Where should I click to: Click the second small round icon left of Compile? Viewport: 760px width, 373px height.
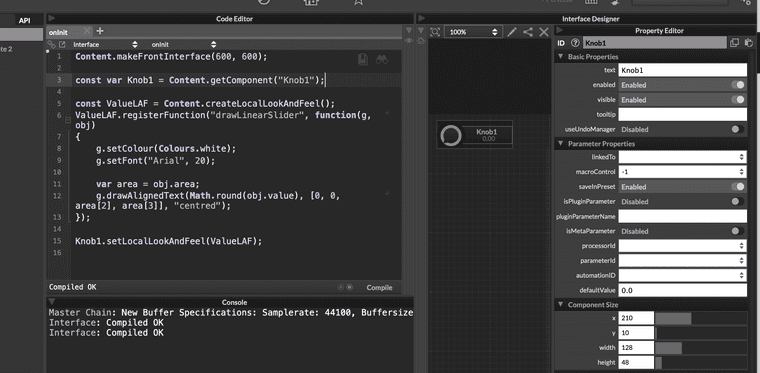point(349,287)
